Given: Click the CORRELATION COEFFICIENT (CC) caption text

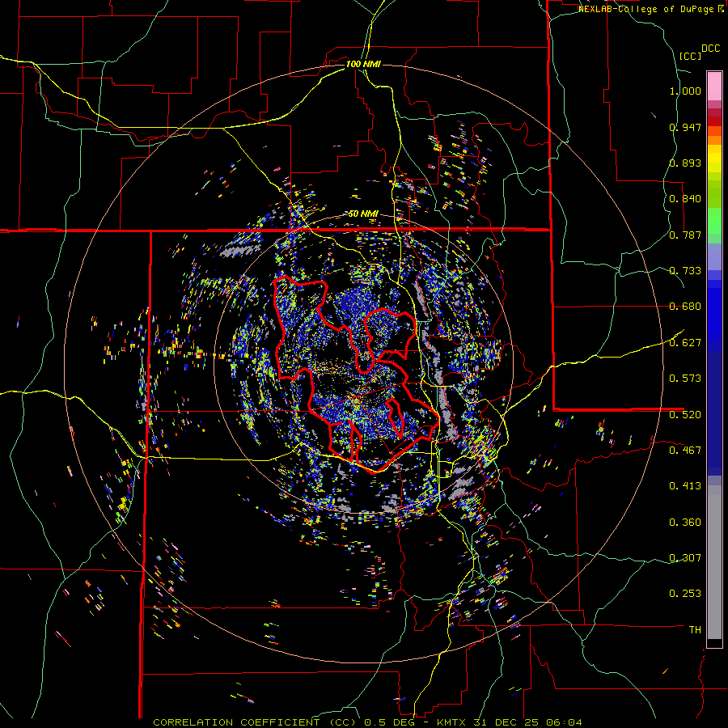Looking at the screenshot, I should 254,722.
